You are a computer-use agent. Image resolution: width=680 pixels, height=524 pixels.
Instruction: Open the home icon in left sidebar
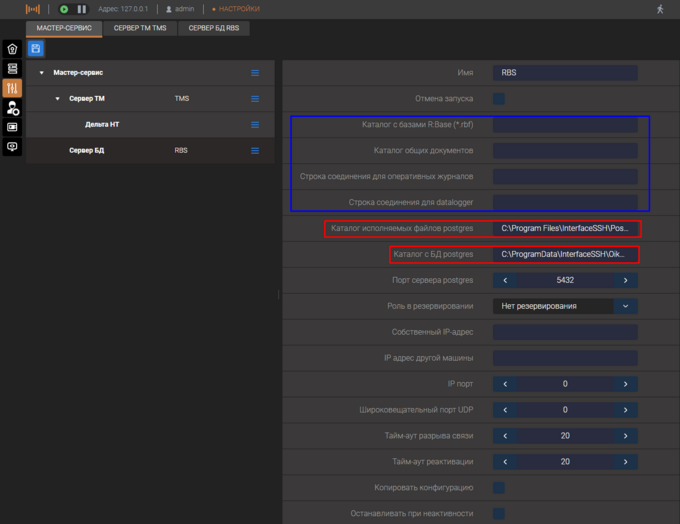12,48
